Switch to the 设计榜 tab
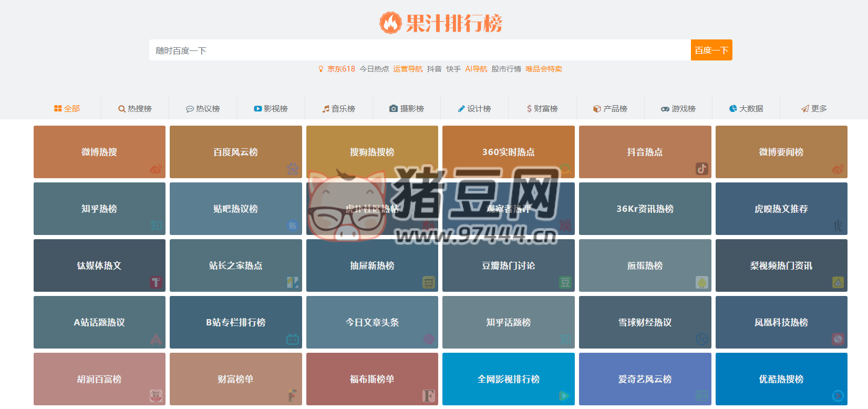 (x=474, y=109)
